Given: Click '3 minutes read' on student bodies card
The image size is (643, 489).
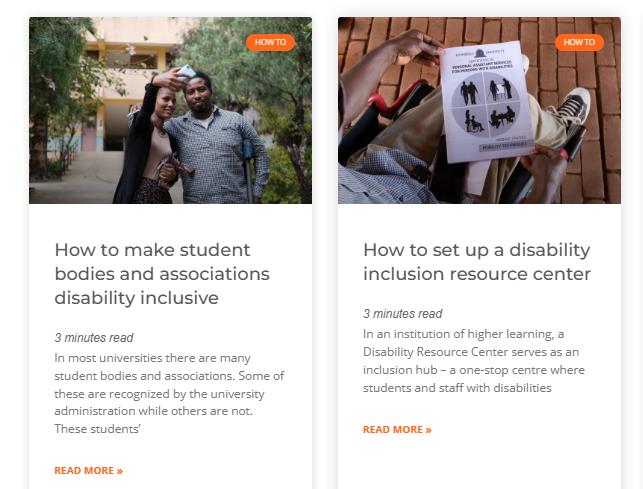Looking at the screenshot, I should tap(93, 338).
